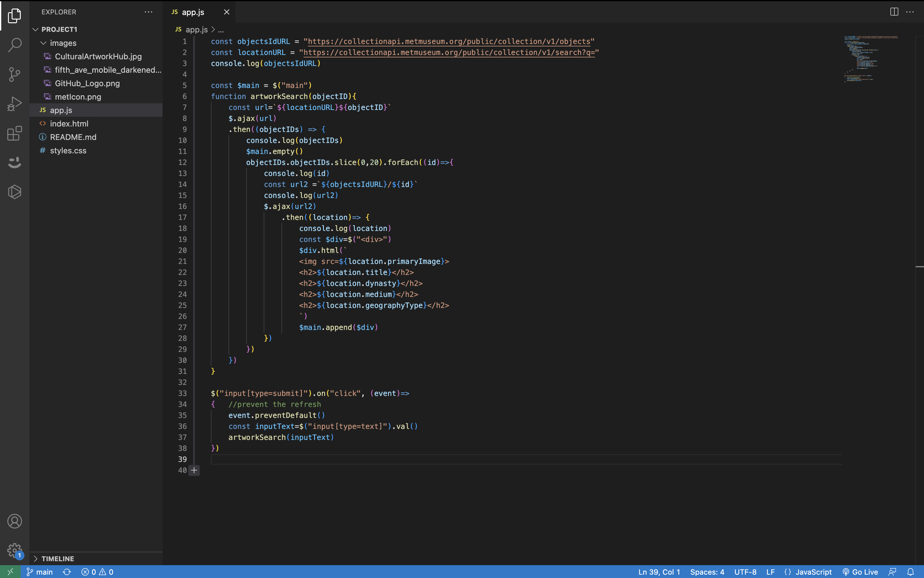Open Explorer more actions ellipsis menu
Viewport: 924px width, 578px height.
pos(148,12)
